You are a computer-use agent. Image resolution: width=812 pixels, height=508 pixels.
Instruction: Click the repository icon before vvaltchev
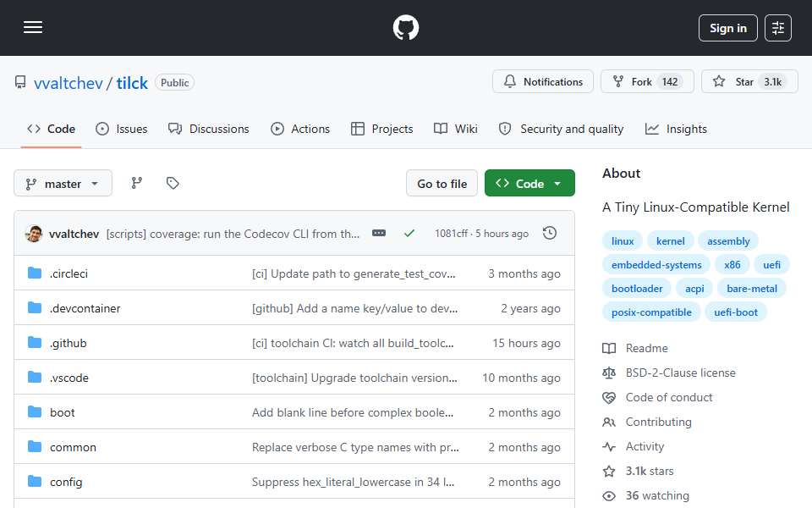(20, 82)
